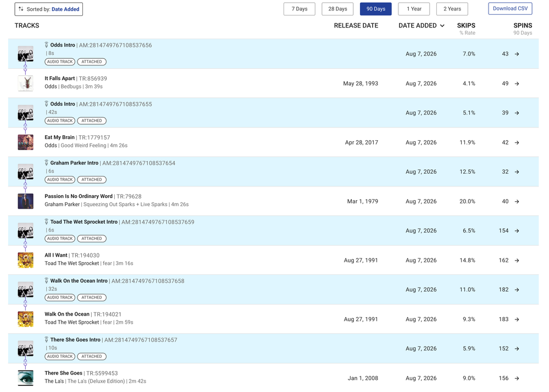Click pin icon beside Toad The Wet Sprocket Intro

click(x=46, y=222)
